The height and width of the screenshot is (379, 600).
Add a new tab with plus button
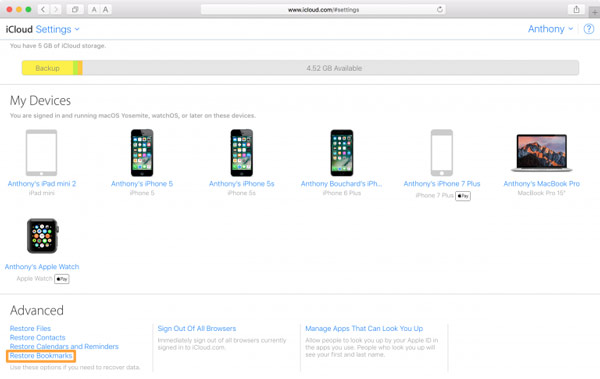coord(595,12)
